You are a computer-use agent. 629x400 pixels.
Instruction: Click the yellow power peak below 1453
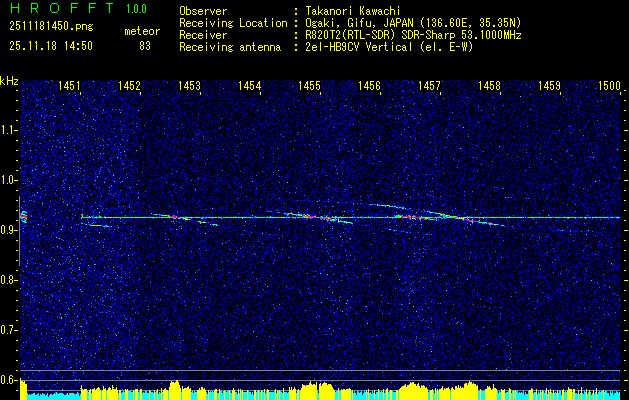(175, 390)
